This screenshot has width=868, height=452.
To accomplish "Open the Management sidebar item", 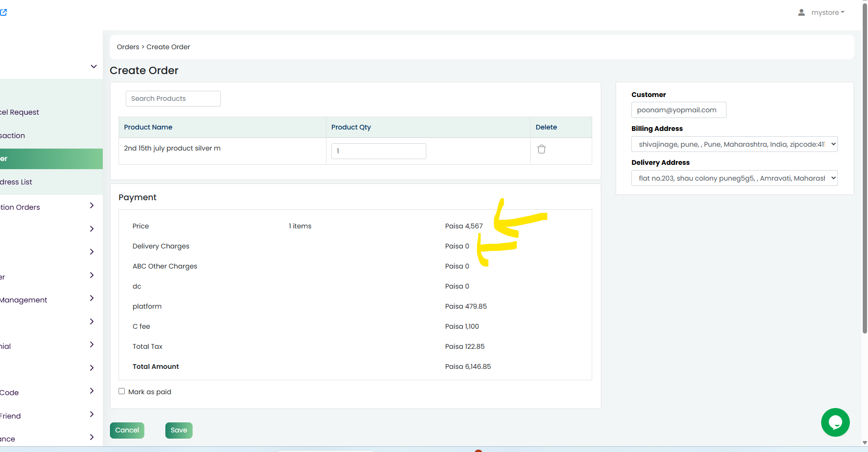I will [23, 300].
